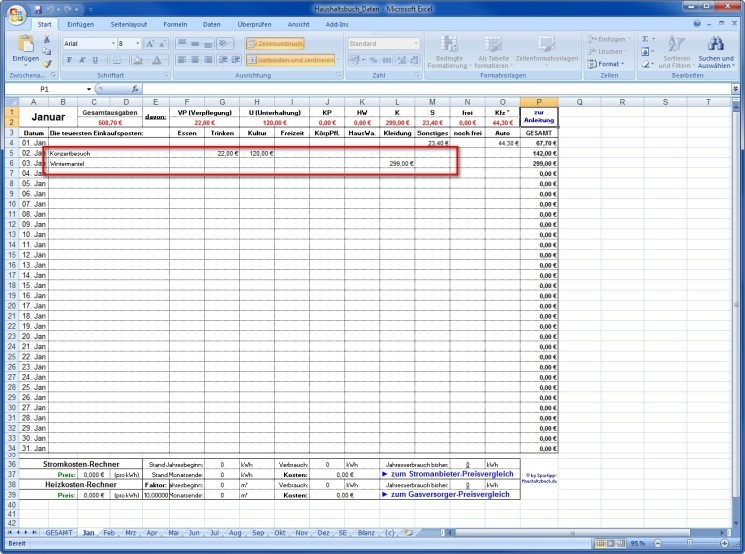Image resolution: width=745 pixels, height=554 pixels.
Task: Toggle left text alignment
Action: click(x=182, y=60)
